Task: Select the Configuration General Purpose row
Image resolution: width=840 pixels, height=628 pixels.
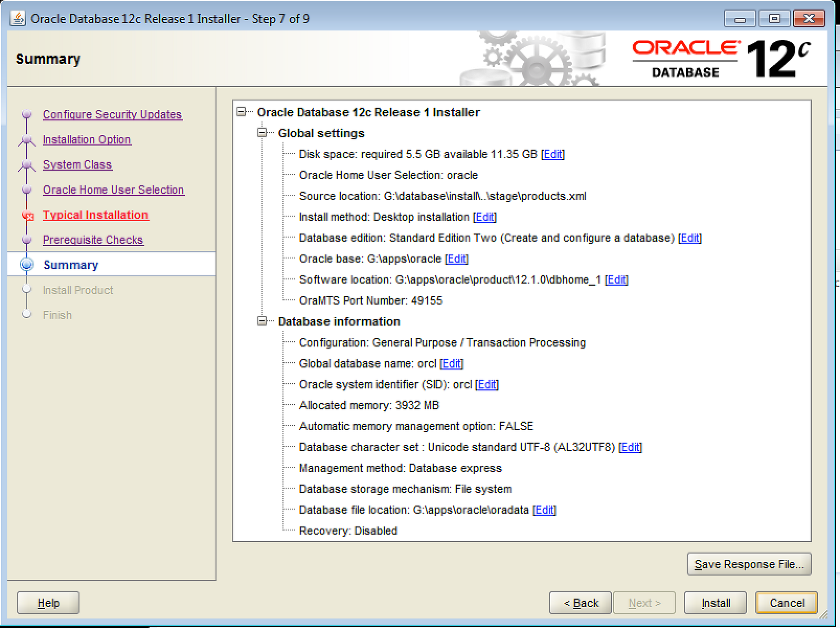Action: 442,343
